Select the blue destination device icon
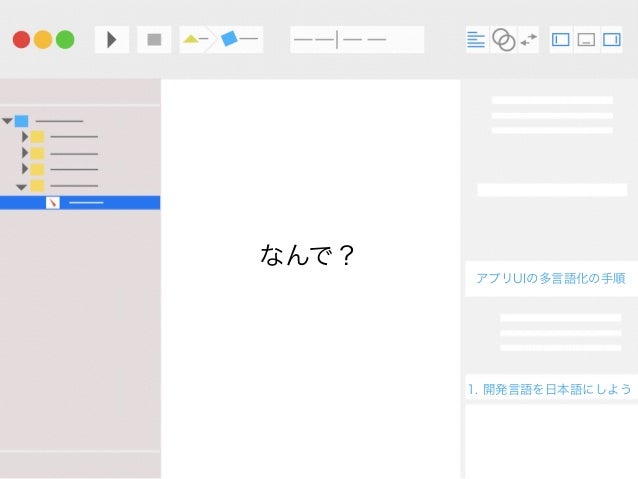This screenshot has width=638, height=479. tap(229, 39)
